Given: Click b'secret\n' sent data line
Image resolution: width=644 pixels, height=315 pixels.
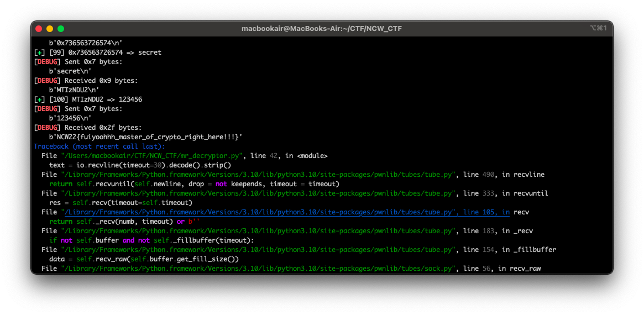Looking at the screenshot, I should [x=70, y=71].
